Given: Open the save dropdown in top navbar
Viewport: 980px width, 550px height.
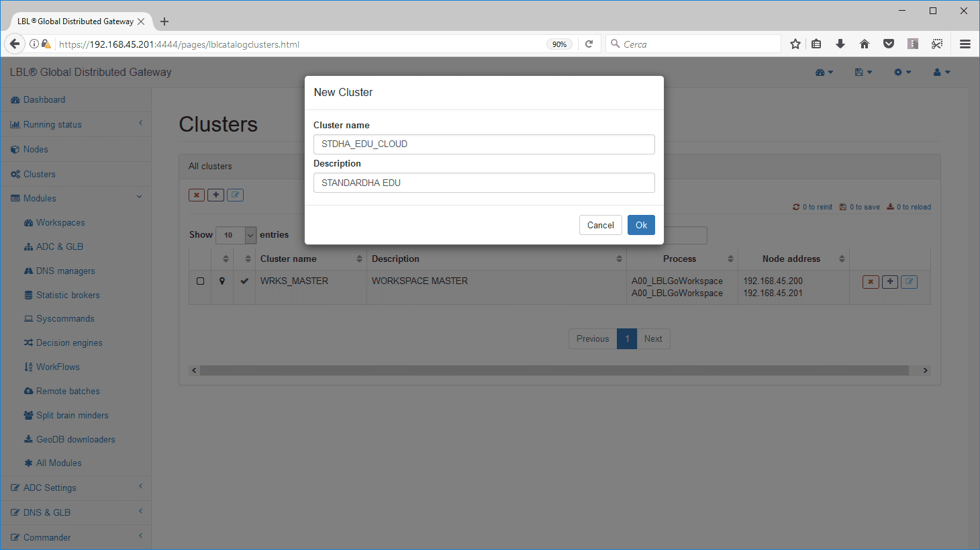Looking at the screenshot, I should pyautogui.click(x=863, y=72).
